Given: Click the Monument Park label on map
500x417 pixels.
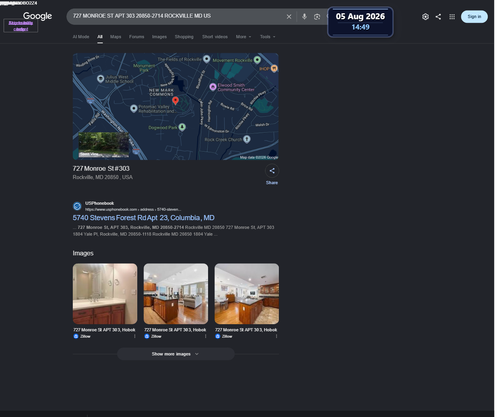Looking at the screenshot, I should click(144, 68).
